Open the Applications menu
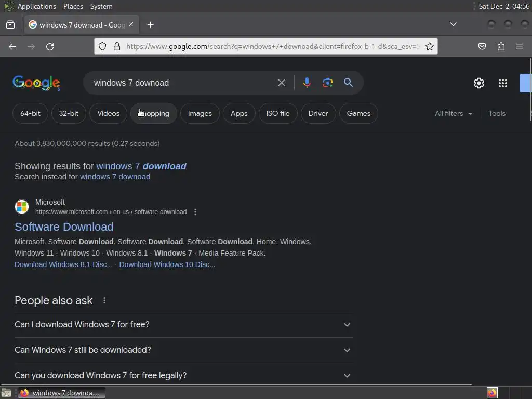Screen dimensions: 532x399 pyautogui.click(x=37, y=6)
